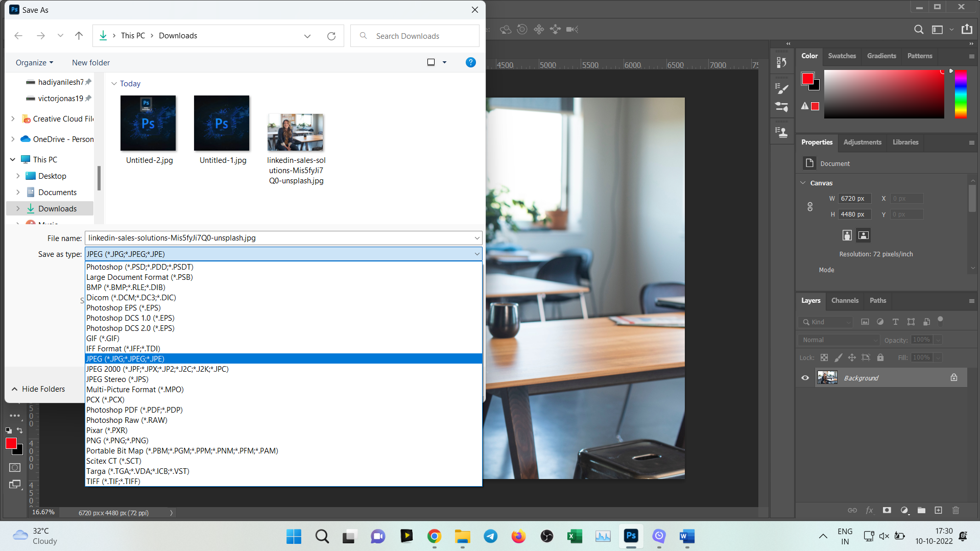Delete layer trash icon
This screenshot has width=980, height=551.
coord(956,510)
